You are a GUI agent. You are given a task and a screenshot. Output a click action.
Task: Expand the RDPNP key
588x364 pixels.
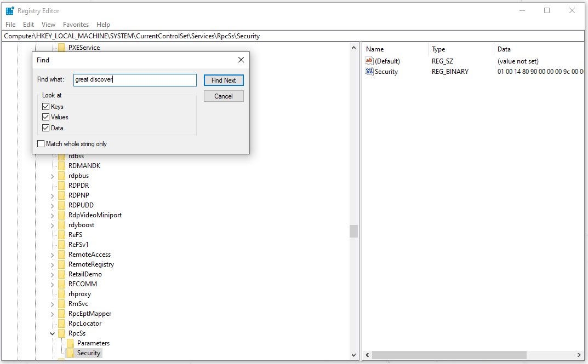(x=52, y=195)
